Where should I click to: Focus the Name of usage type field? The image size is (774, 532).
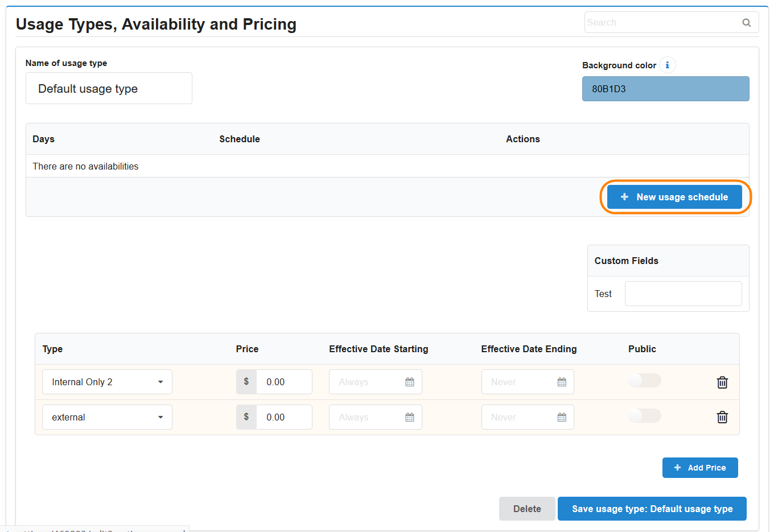pos(109,89)
